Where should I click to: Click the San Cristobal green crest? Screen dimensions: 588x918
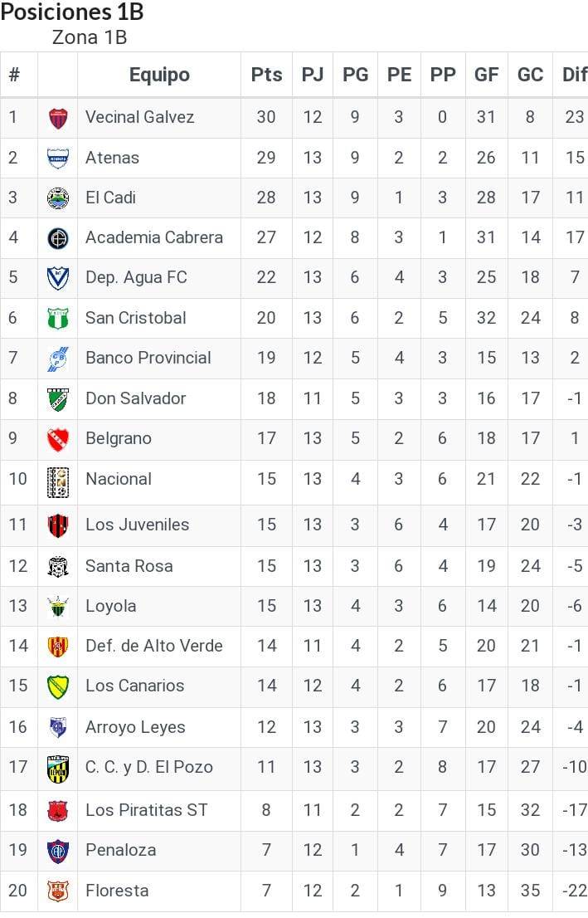click(57, 318)
